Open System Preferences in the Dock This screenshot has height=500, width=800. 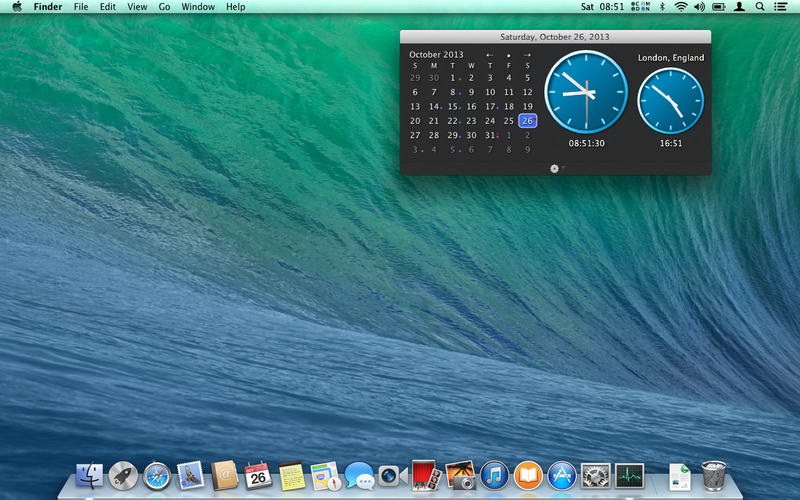click(x=595, y=475)
